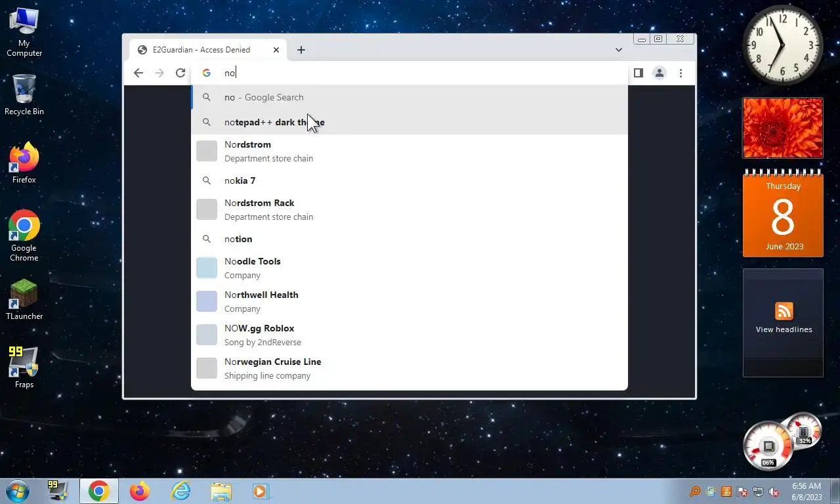
Task: Open a new tab with the plus button
Action: coord(301,50)
